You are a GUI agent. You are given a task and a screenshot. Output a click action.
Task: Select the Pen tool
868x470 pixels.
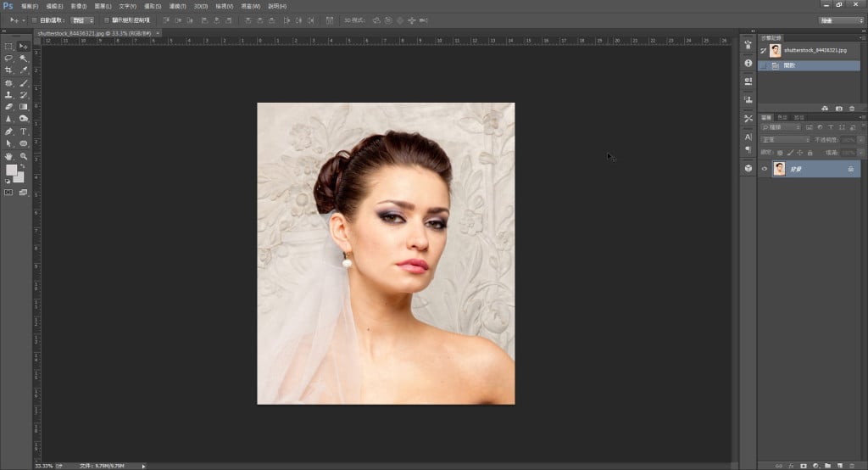[x=8, y=131]
